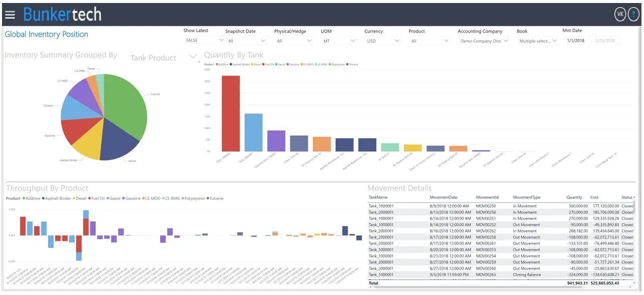Screen dimensions: 644x295
Task: Select movement row MOV00251
Action: click(501, 218)
